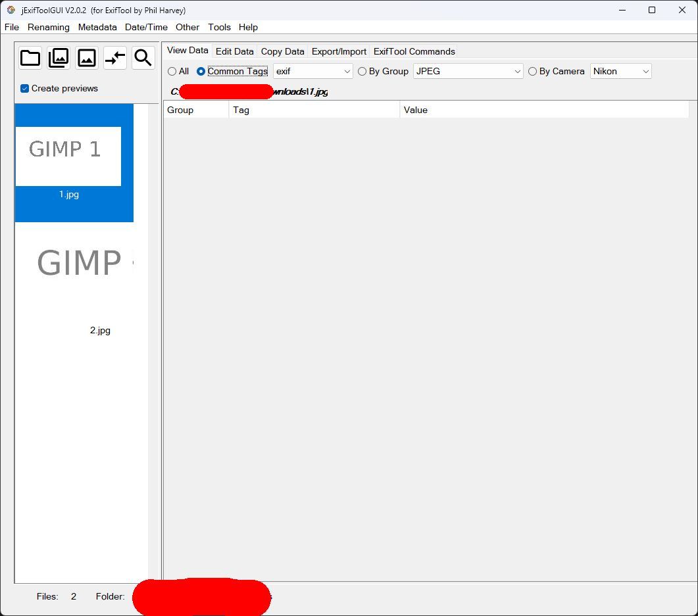Open the File menu

[12, 27]
